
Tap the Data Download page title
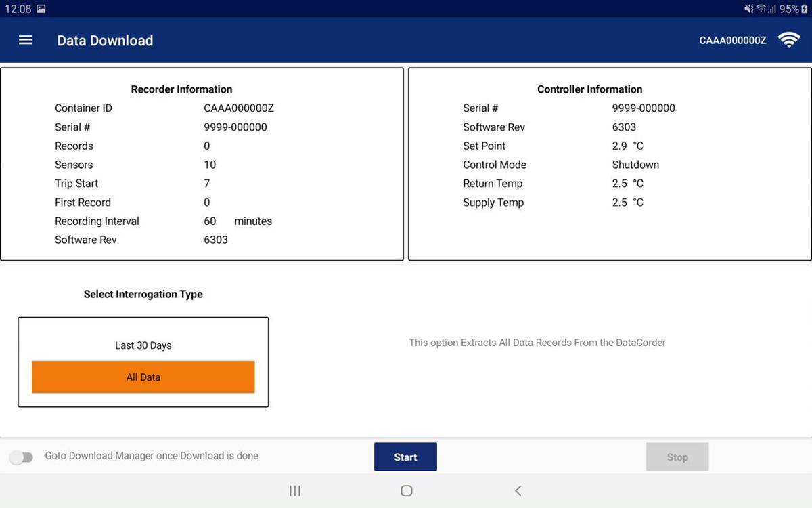pos(105,41)
